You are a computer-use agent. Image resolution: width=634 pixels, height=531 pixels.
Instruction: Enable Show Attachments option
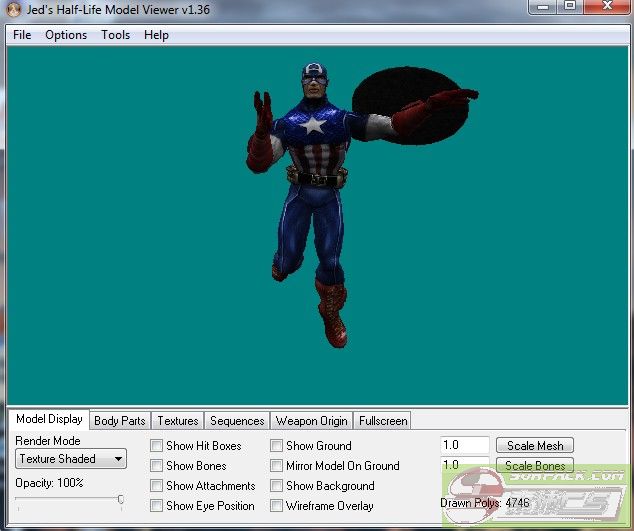click(157, 486)
